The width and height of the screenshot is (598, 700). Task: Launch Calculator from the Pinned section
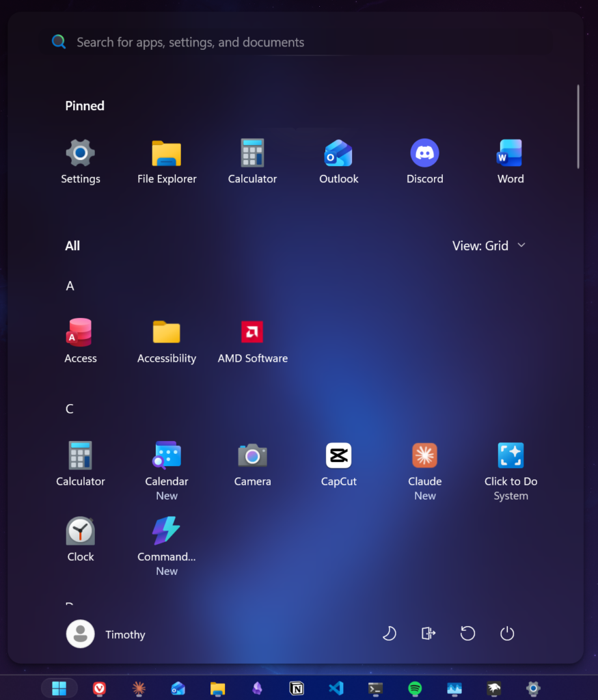253,161
